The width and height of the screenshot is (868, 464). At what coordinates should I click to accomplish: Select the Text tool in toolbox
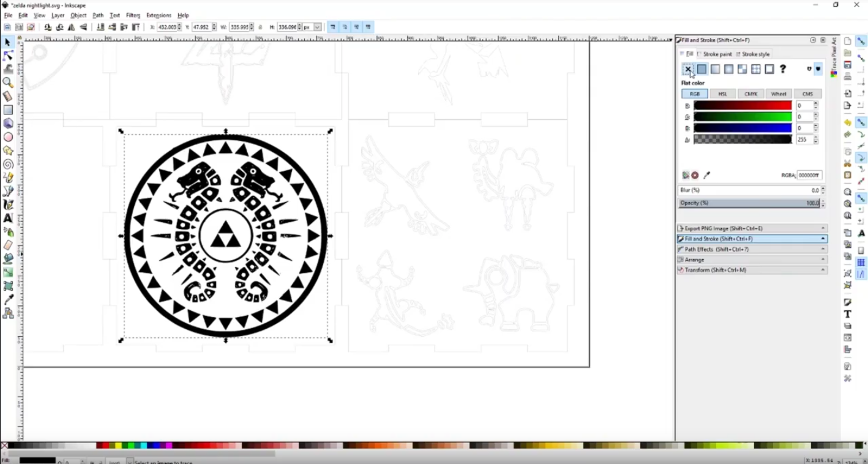[x=8, y=218]
